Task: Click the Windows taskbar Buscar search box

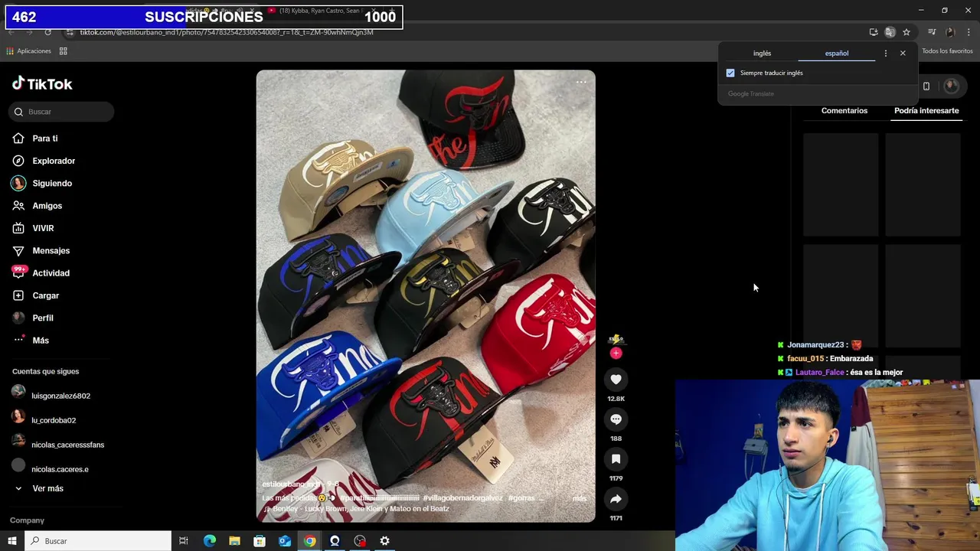Action: 98,541
